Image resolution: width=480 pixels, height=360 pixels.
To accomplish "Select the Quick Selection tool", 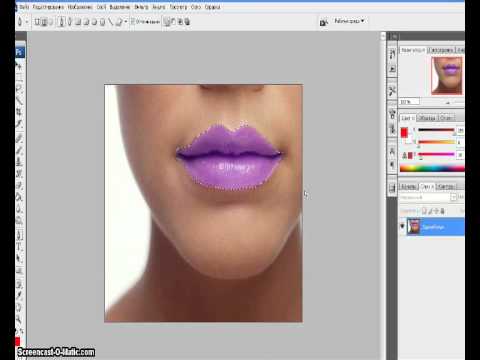I will [19, 100].
